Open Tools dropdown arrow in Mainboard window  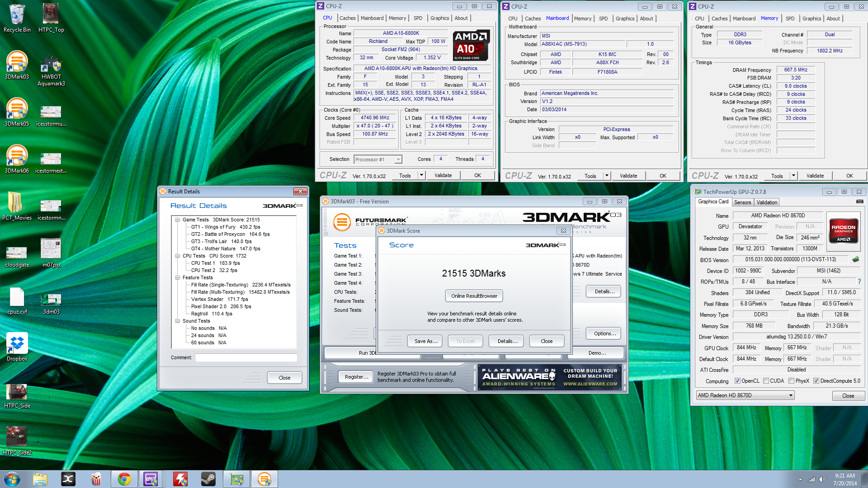(x=607, y=176)
